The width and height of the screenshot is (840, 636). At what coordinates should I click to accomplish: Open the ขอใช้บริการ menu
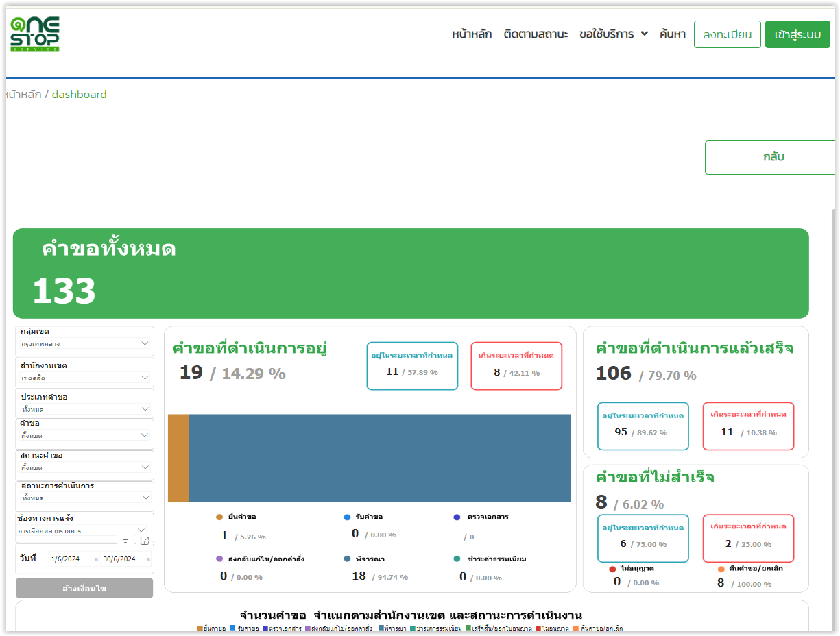tap(613, 34)
